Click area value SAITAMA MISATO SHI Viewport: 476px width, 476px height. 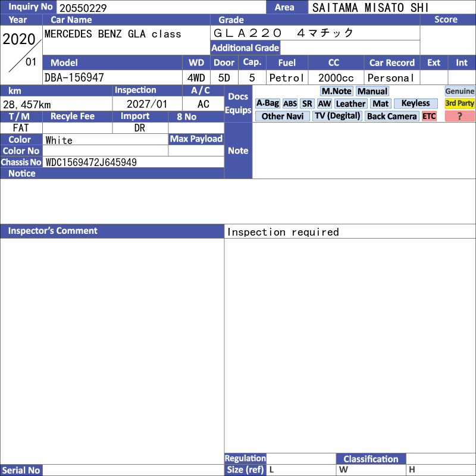(370, 8)
